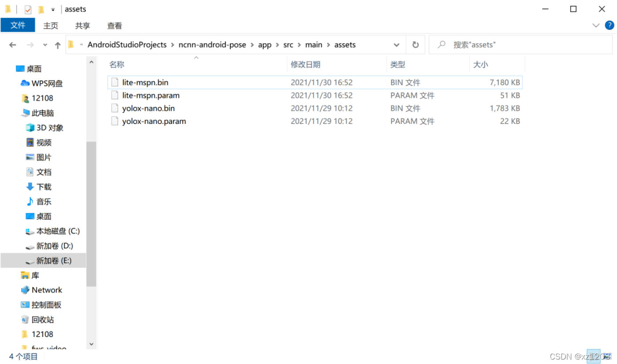Image resolution: width=617 pixels, height=364 pixels.
Task: Refresh the assets folder view
Action: click(x=415, y=45)
